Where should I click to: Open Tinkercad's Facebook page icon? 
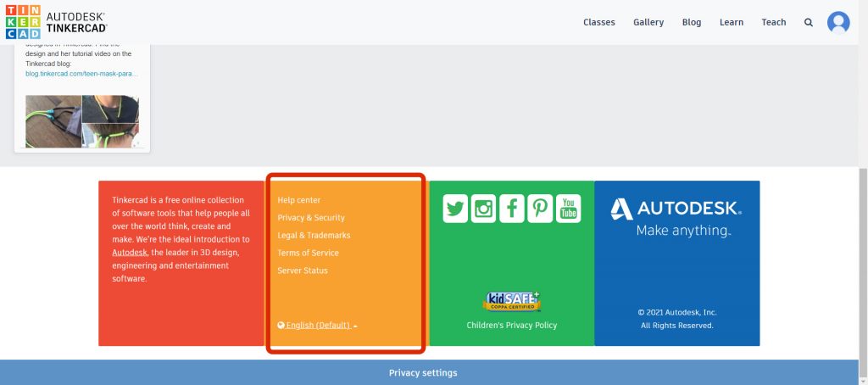tap(511, 209)
